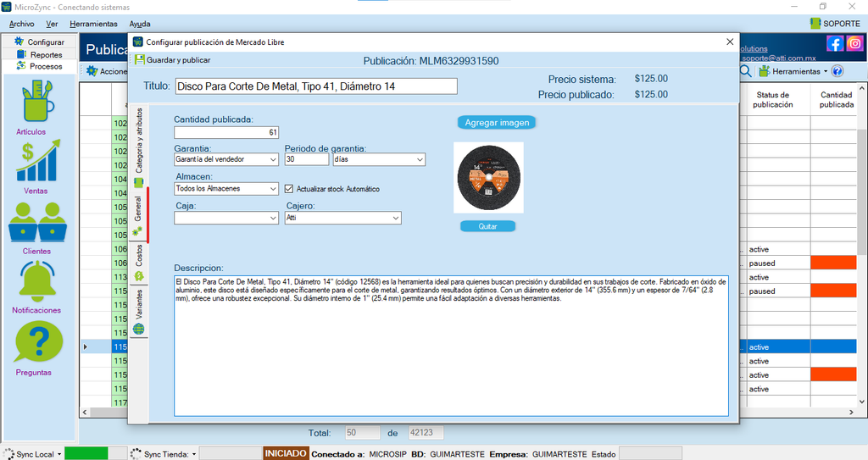Click the Configurar gear icon
The height and width of the screenshot is (460, 868).
19,42
